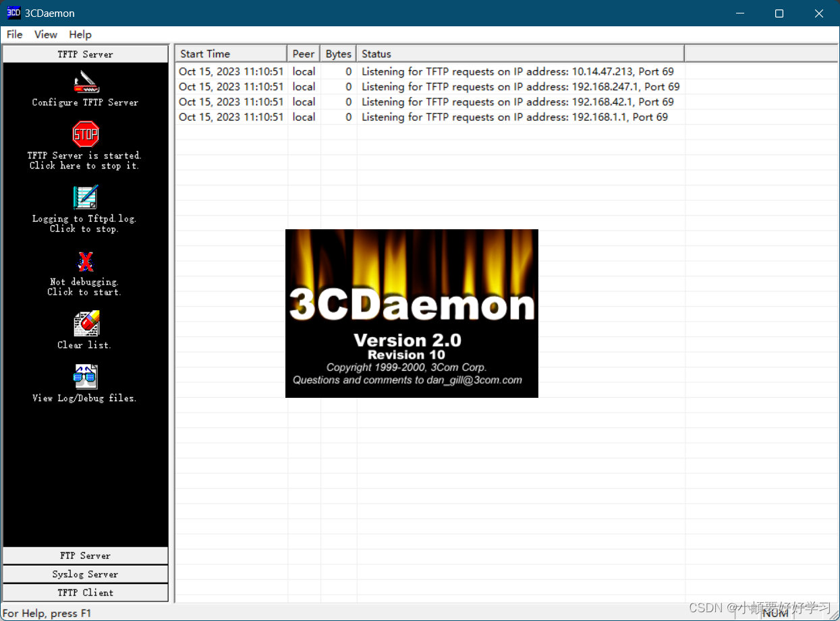This screenshot has height=621, width=840.
Task: Select the 3CDaemon splash logo image
Action: pyautogui.click(x=412, y=313)
